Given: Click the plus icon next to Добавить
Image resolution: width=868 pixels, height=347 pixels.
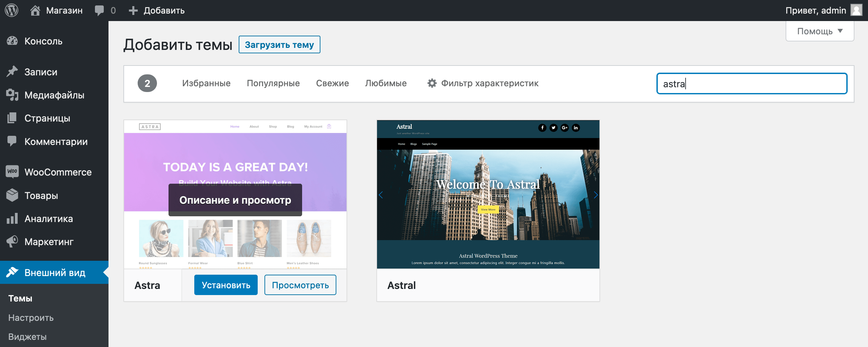Looking at the screenshot, I should (133, 11).
